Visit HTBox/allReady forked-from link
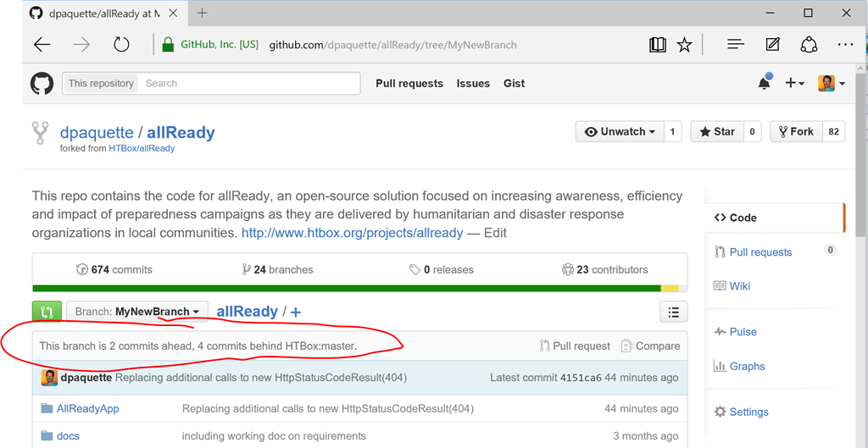Image resolution: width=868 pixels, height=448 pixels. [142, 148]
